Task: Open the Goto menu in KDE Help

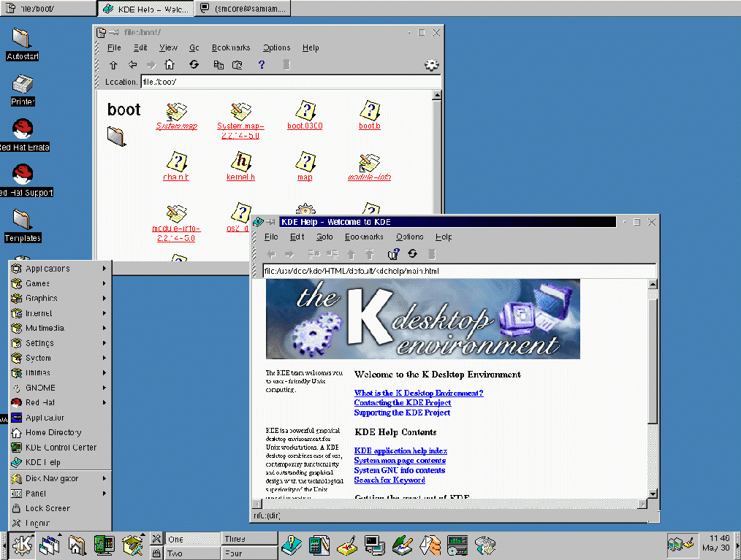Action: (324, 237)
